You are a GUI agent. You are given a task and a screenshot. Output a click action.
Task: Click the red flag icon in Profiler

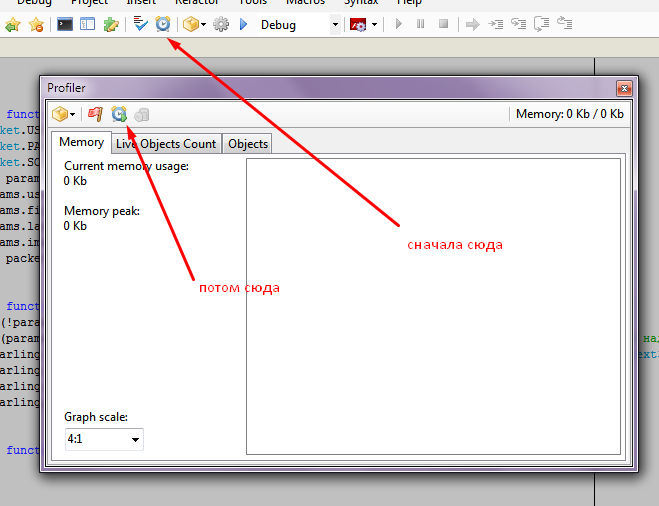pos(95,114)
